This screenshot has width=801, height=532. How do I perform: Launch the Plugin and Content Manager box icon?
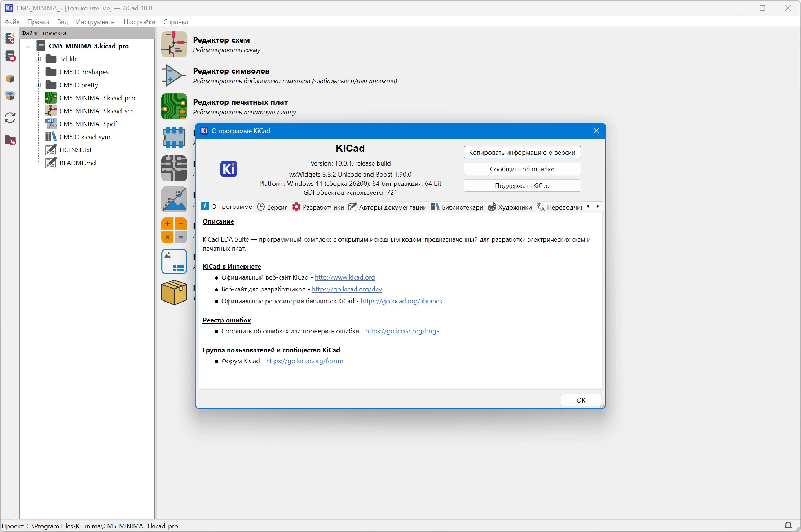174,293
